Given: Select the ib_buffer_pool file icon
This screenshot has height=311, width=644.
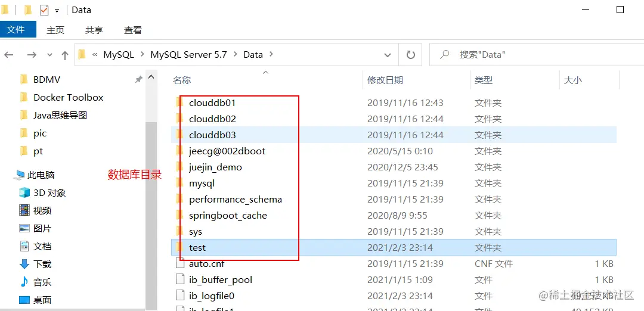Looking at the screenshot, I should tap(180, 279).
